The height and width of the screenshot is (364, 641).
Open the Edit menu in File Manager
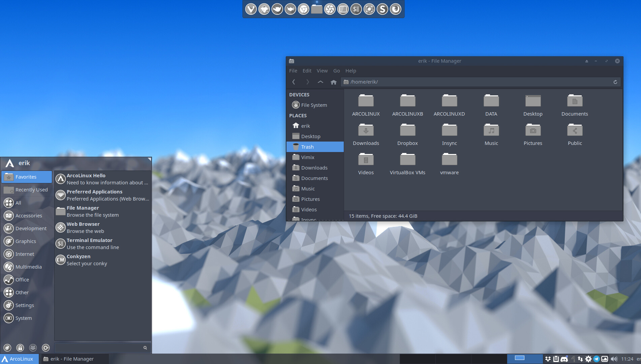(307, 71)
